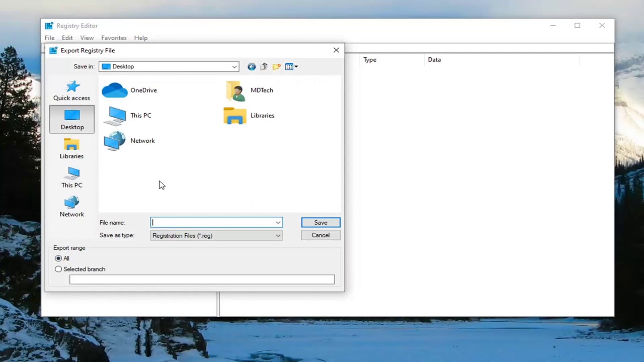This screenshot has width=644, height=362.
Task: Open the Favorites menu in Registry Editor
Action: pyautogui.click(x=114, y=38)
